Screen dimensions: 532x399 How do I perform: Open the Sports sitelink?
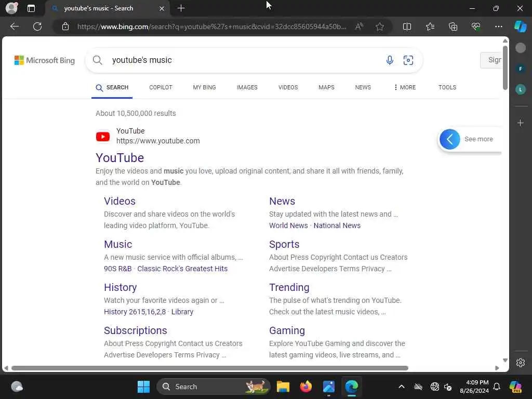coord(284,244)
